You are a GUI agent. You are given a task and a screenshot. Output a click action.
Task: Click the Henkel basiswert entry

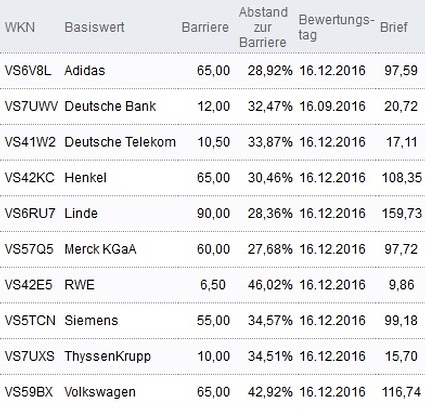click(x=86, y=178)
